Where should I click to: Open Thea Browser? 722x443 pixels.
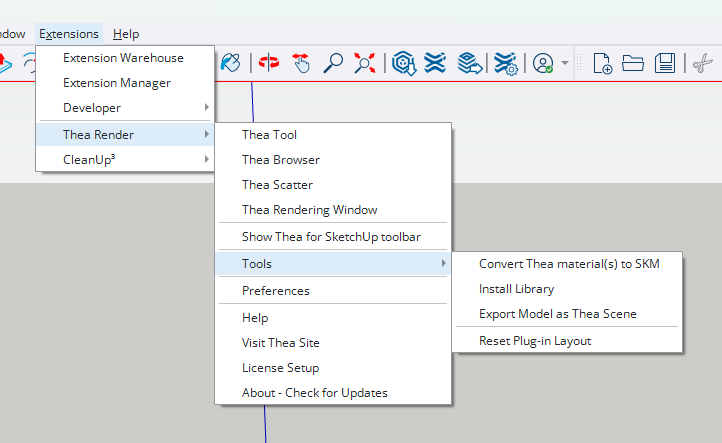tap(333, 160)
